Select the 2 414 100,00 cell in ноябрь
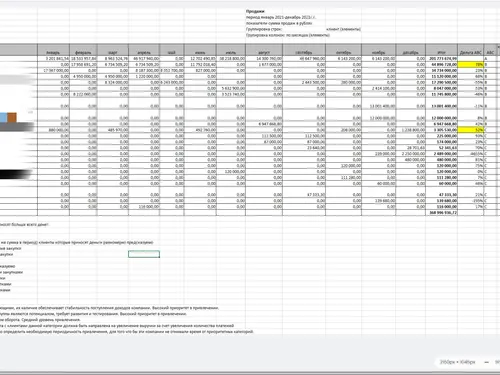The width and height of the screenshot is (500, 375). point(379,88)
